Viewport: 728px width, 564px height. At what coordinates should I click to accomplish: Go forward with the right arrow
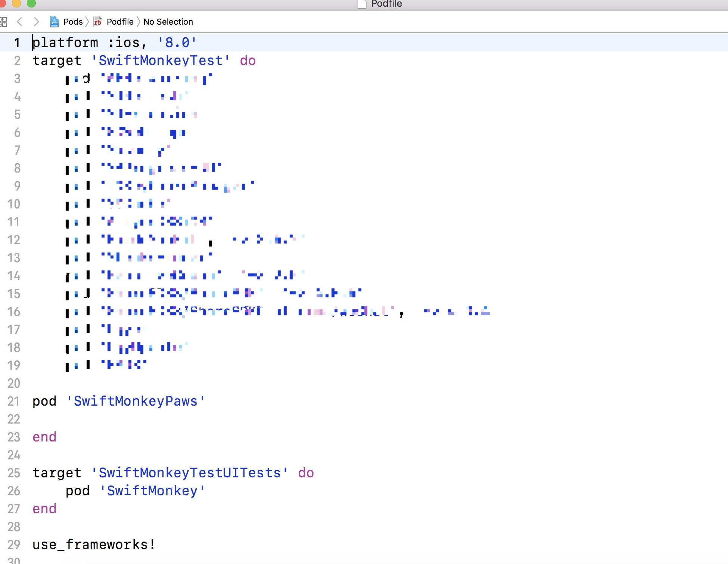tap(36, 22)
